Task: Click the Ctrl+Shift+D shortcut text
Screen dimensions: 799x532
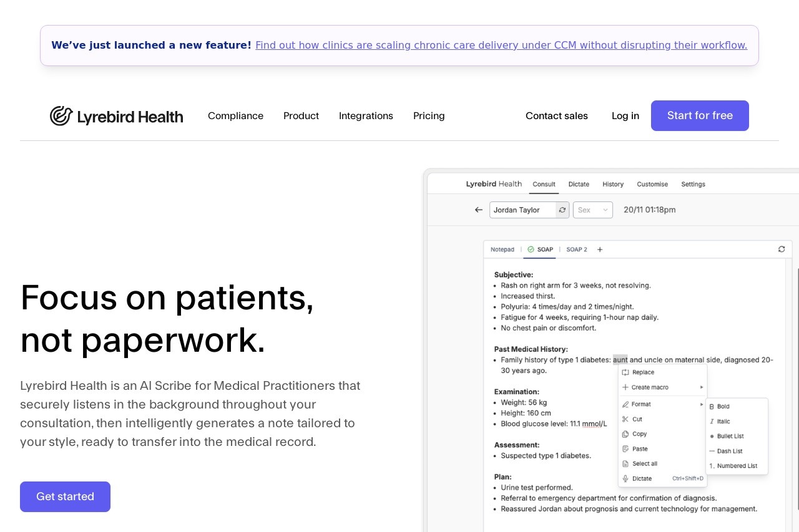Action: tap(688, 478)
